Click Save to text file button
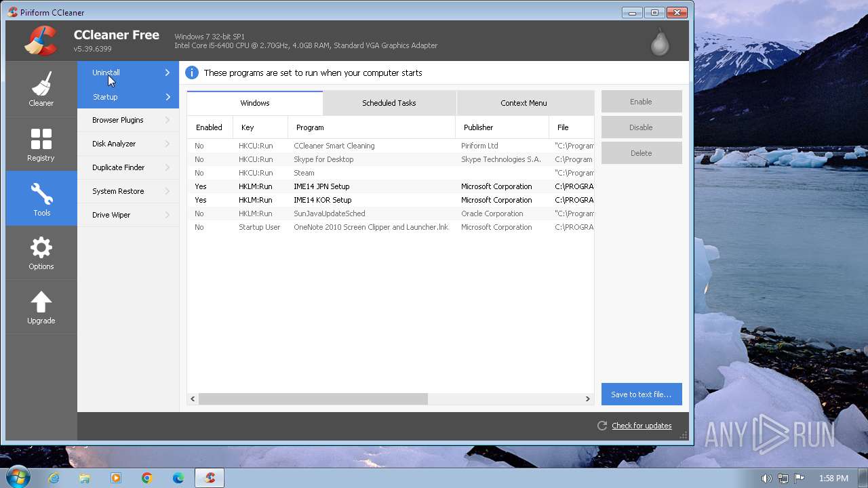The image size is (868, 488). click(x=642, y=394)
